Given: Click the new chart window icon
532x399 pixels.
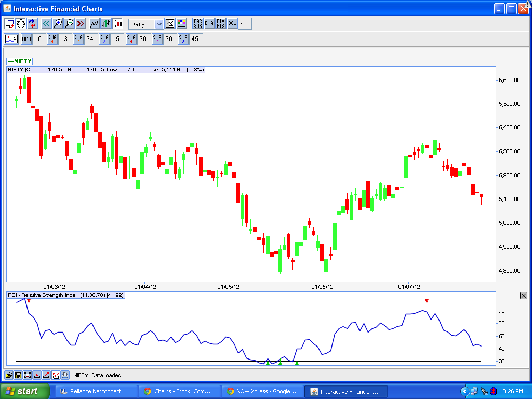Looking at the screenshot, I should 9,24.
